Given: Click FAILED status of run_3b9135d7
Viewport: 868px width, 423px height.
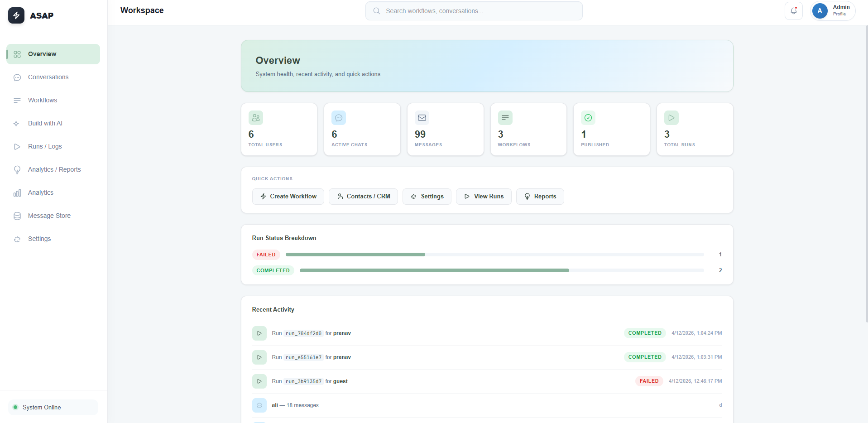Looking at the screenshot, I should click(649, 381).
